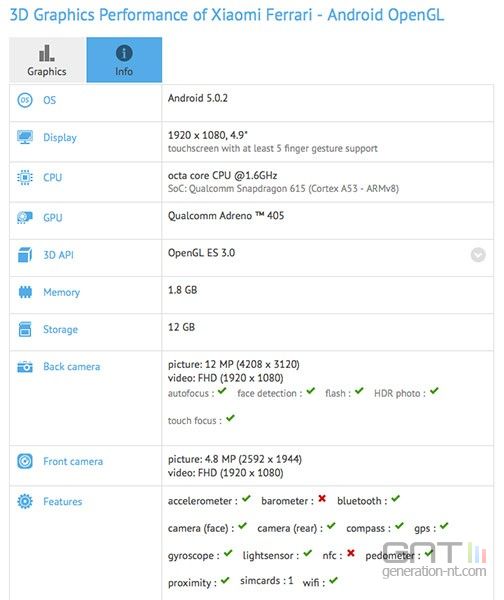Click the OS circle icon
504x600 pixels.
(x=25, y=100)
